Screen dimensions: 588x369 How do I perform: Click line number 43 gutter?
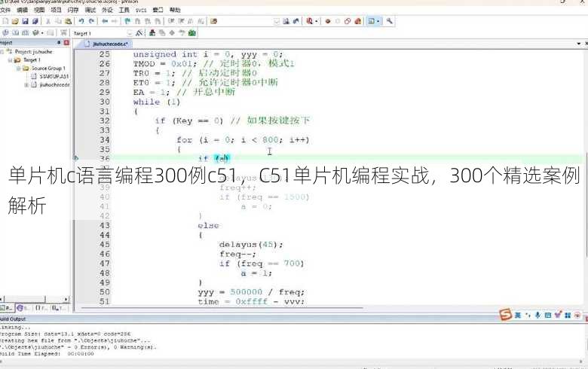(105, 225)
